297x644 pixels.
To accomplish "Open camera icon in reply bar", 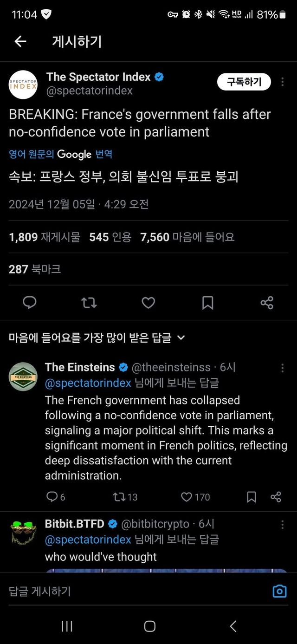I will 279,591.
